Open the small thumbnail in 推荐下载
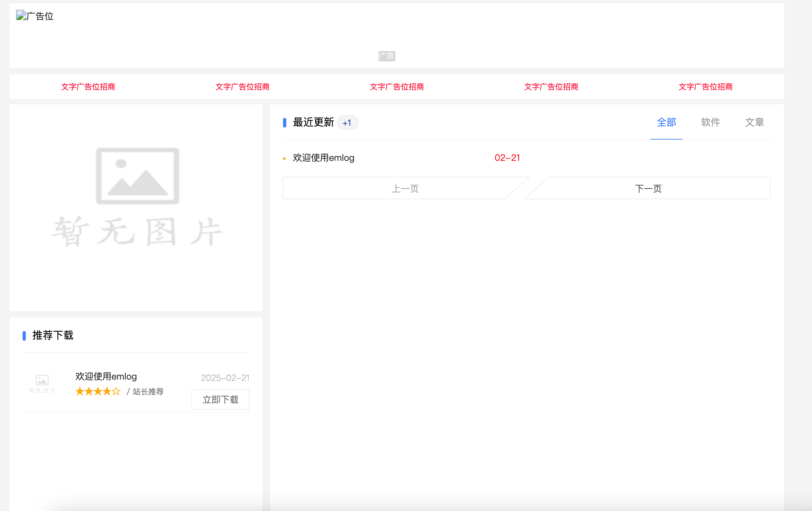812x511 pixels. click(42, 384)
